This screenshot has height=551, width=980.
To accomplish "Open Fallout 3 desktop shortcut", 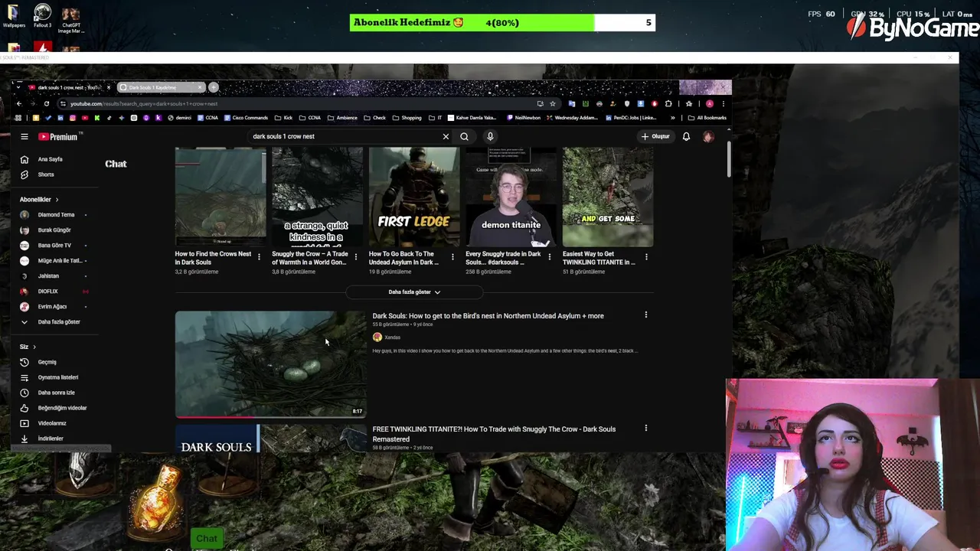I will [42, 15].
